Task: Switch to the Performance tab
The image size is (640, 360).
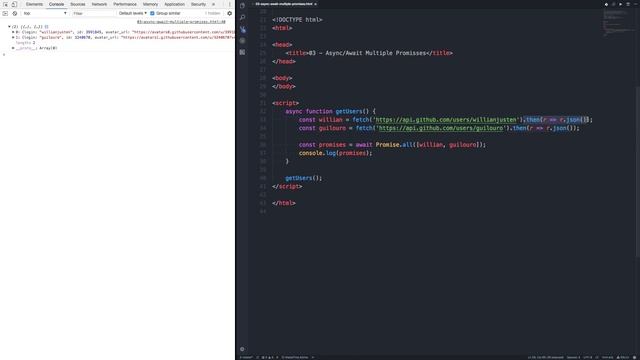Action: click(x=125, y=4)
